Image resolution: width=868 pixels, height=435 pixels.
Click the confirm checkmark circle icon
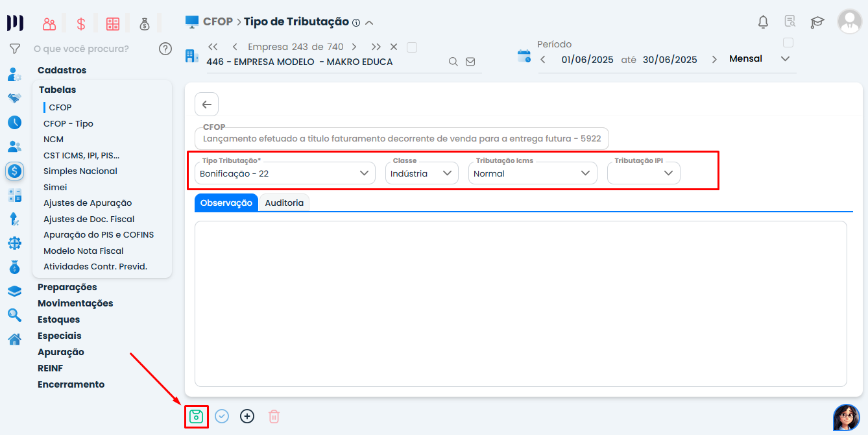click(x=222, y=416)
